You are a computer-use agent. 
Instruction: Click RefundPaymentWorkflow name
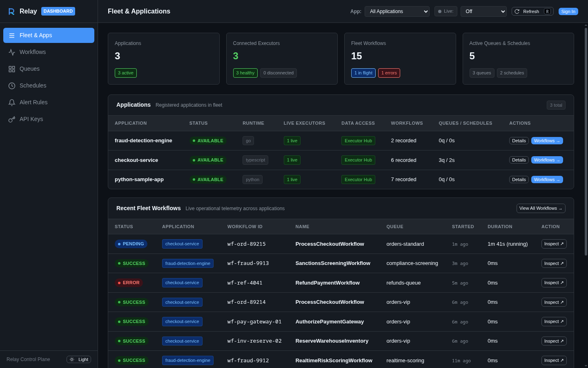(x=327, y=283)
